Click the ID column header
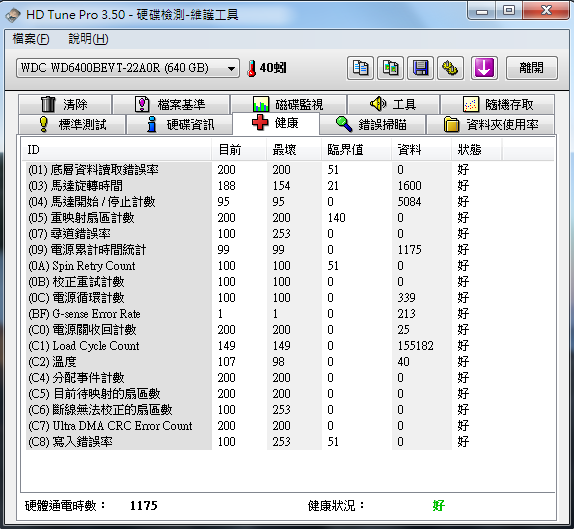The image size is (574, 529). click(x=116, y=150)
